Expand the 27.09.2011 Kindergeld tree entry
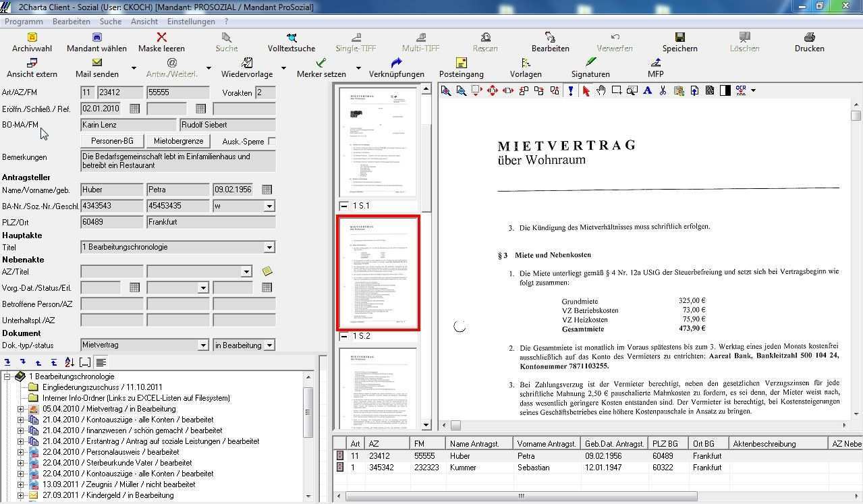 point(20,495)
